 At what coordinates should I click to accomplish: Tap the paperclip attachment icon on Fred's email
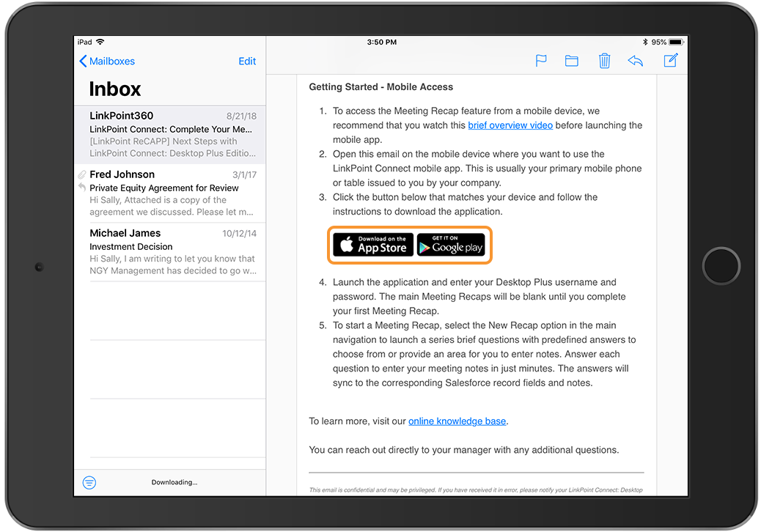82,175
